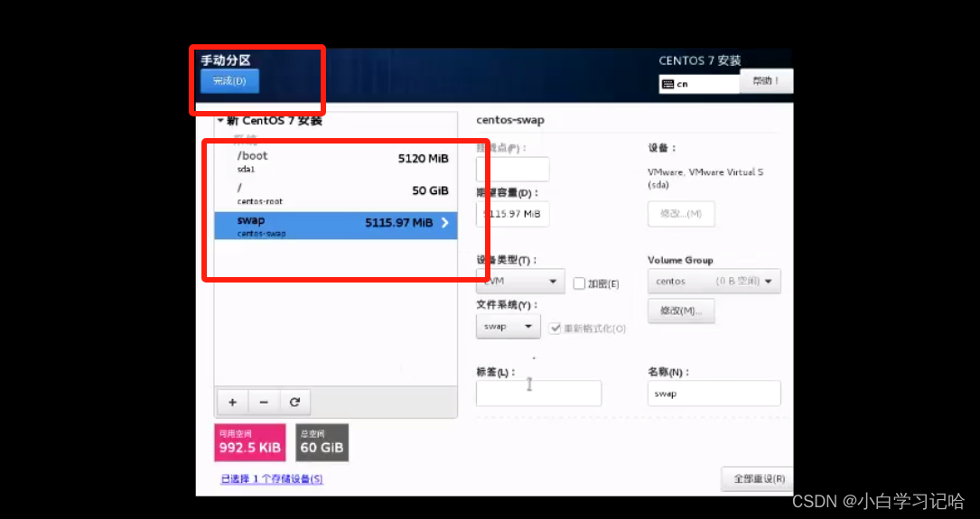This screenshot has width=980, height=519.
Task: Remove selected partition with minus icon
Action: point(264,403)
